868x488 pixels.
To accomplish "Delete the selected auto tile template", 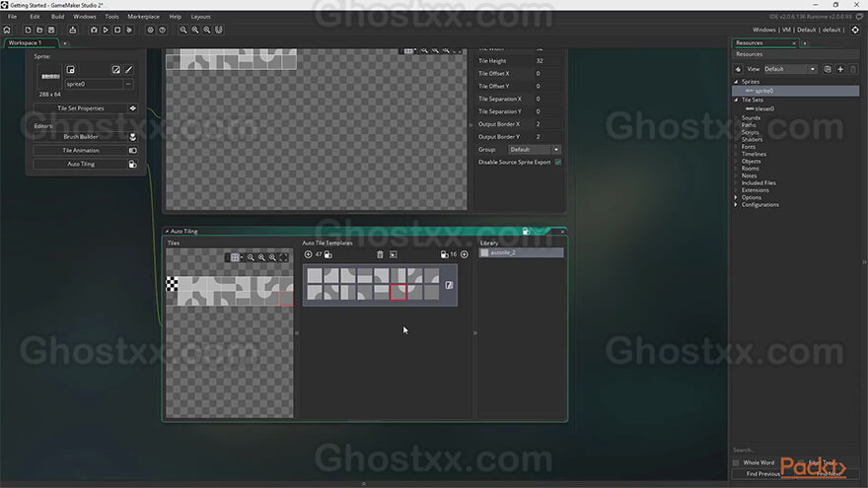I will [380, 254].
